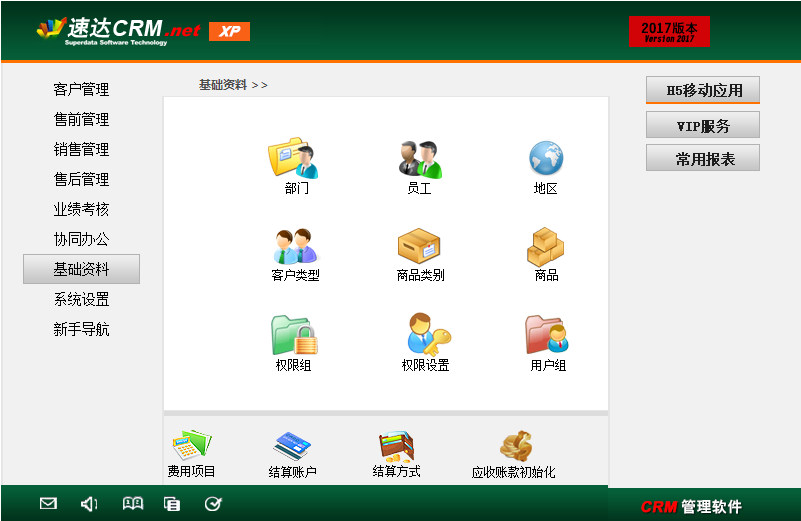The height and width of the screenshot is (521, 801).
Task: Click the checkmark circle icon in bottom bar
Action: point(213,504)
